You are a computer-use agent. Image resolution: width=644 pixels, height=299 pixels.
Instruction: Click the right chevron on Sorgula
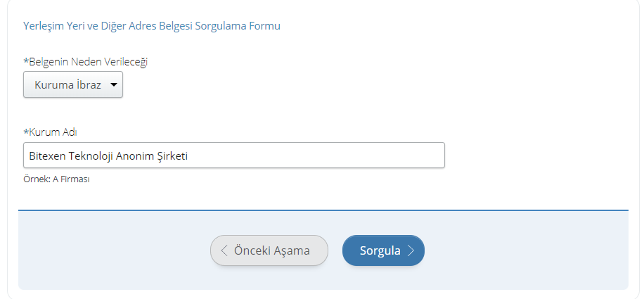411,250
